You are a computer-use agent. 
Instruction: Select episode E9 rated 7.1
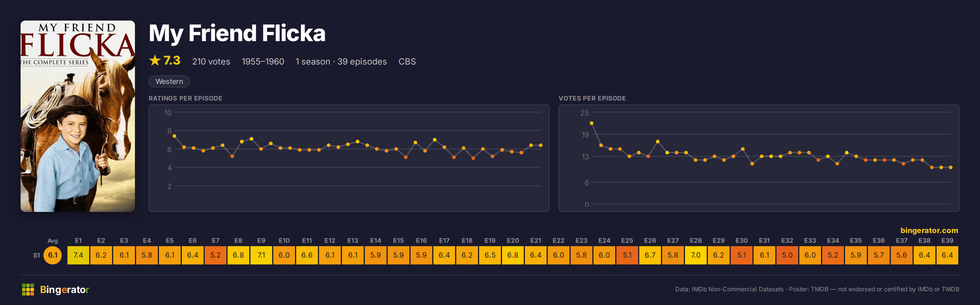[x=261, y=255]
